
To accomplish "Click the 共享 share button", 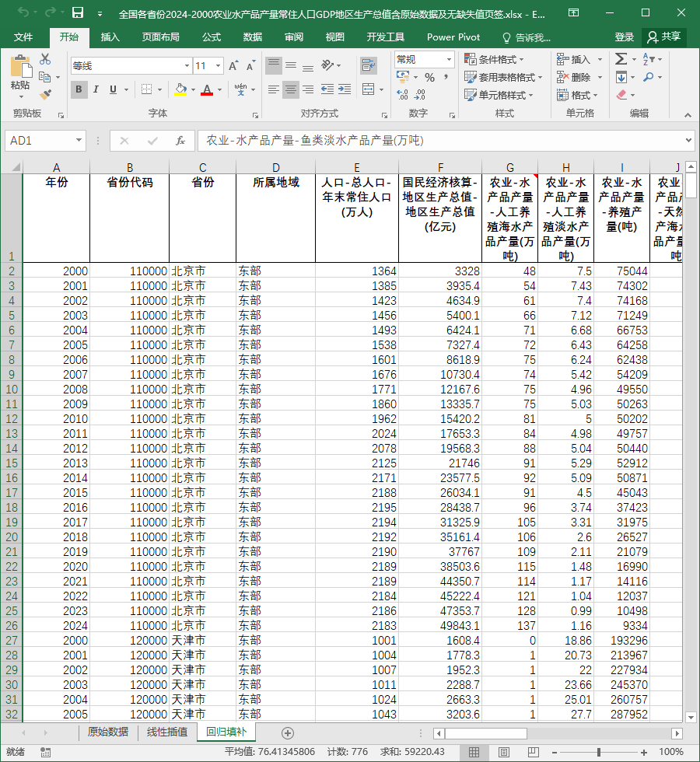I will (664, 37).
